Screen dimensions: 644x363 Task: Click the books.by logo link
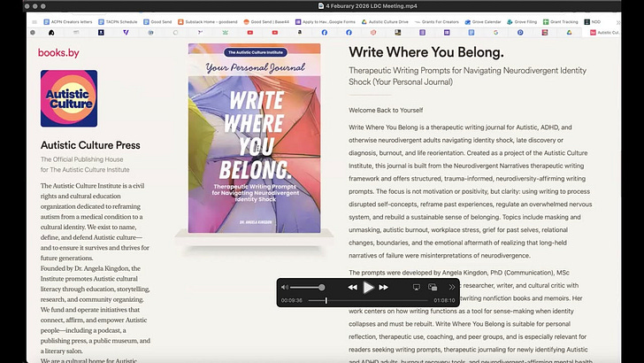(58, 53)
